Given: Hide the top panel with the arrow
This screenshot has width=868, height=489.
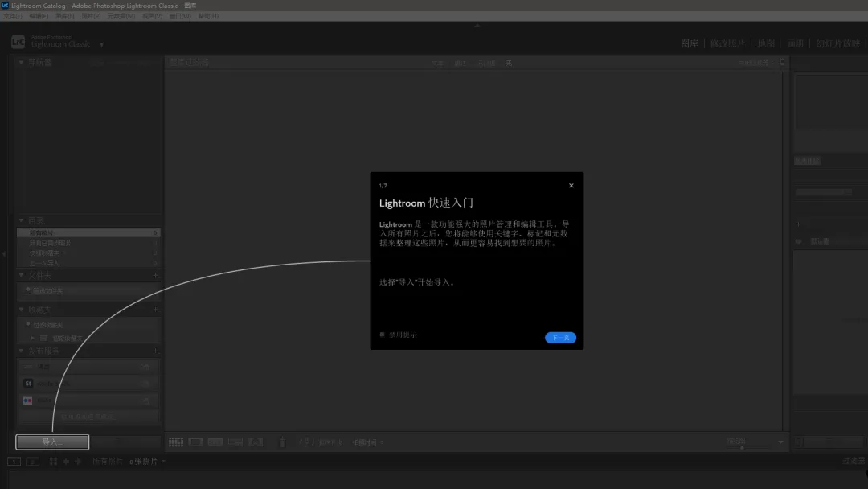Looking at the screenshot, I should click(477, 25).
